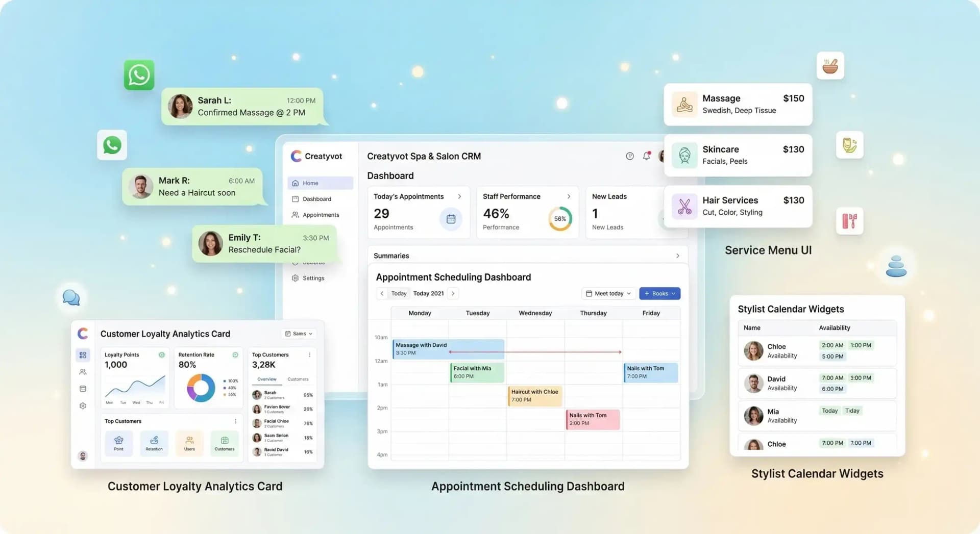Expand Staff Performance with its chevron
This screenshot has width=980, height=534.
(x=569, y=196)
